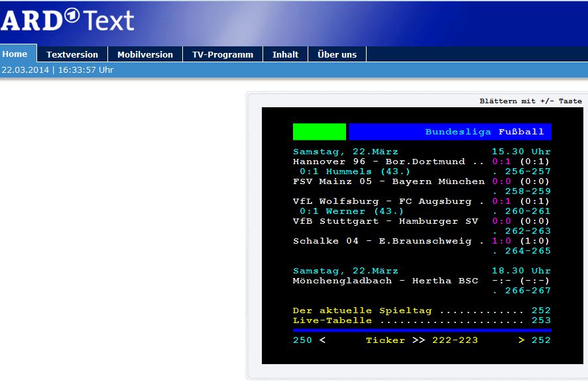Viewport: 588px width, 382px height.
Task: Open page 264-265 for Schalke match
Action: pos(528,251)
